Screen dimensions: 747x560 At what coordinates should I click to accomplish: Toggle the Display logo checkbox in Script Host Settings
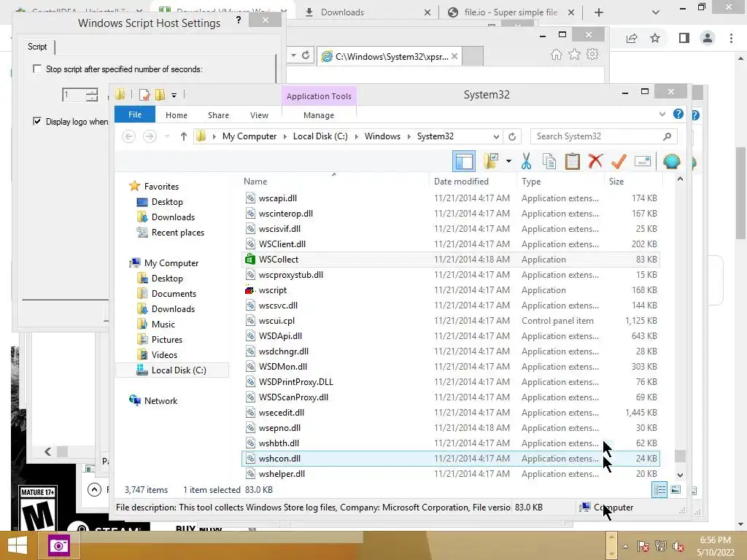[37, 122]
